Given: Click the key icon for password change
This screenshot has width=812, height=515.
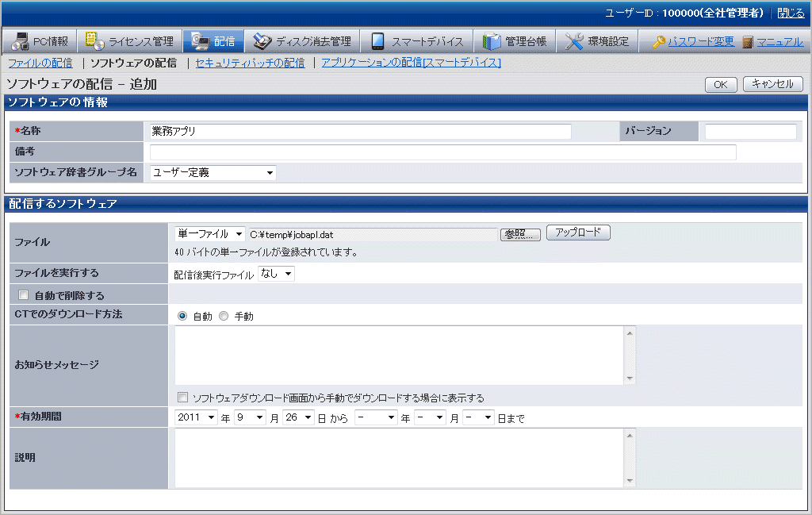Looking at the screenshot, I should point(659,42).
